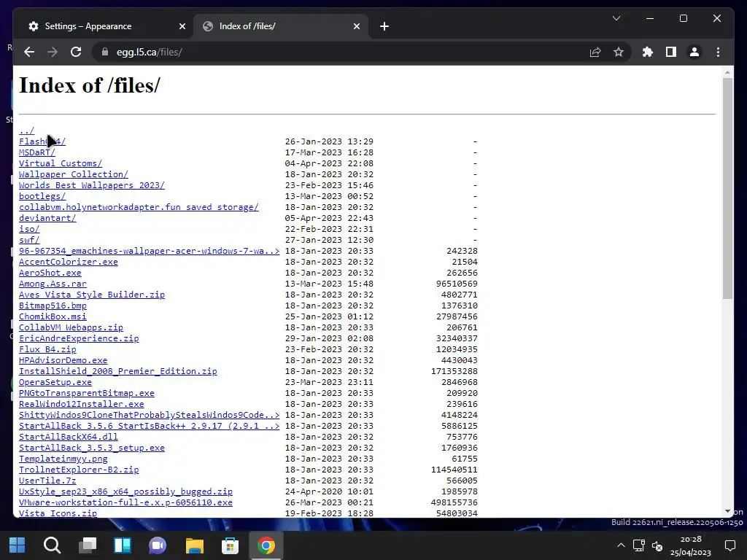Download Flux_B4.zip
747x560 pixels.
[47, 349]
